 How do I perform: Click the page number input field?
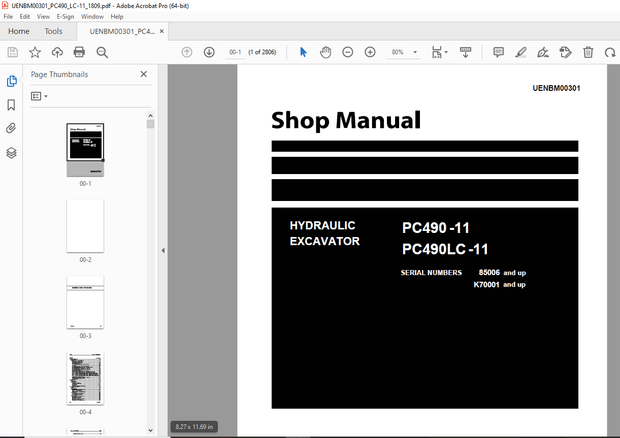pos(235,52)
